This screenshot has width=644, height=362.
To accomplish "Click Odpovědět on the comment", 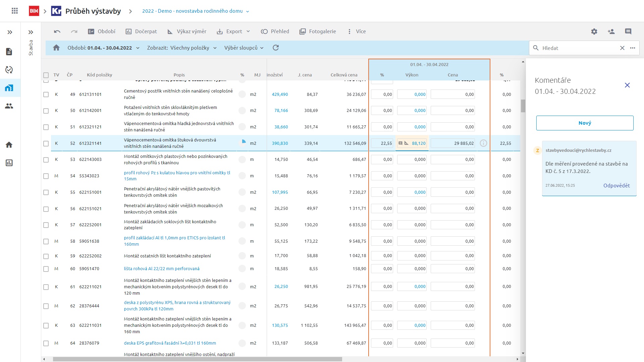I will pos(616,186).
